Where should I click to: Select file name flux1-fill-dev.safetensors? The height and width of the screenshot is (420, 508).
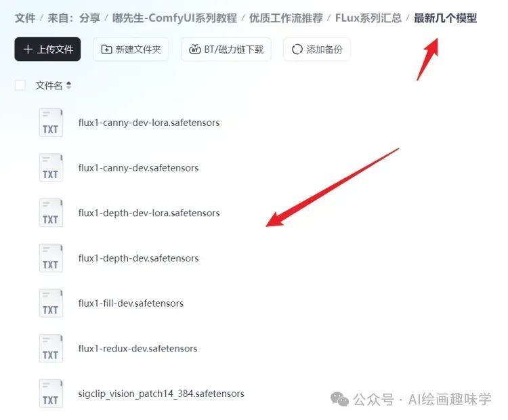coord(131,303)
